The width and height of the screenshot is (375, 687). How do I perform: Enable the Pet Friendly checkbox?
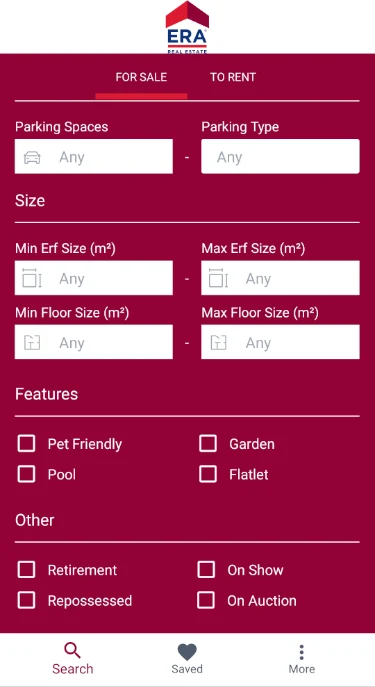[x=26, y=443]
